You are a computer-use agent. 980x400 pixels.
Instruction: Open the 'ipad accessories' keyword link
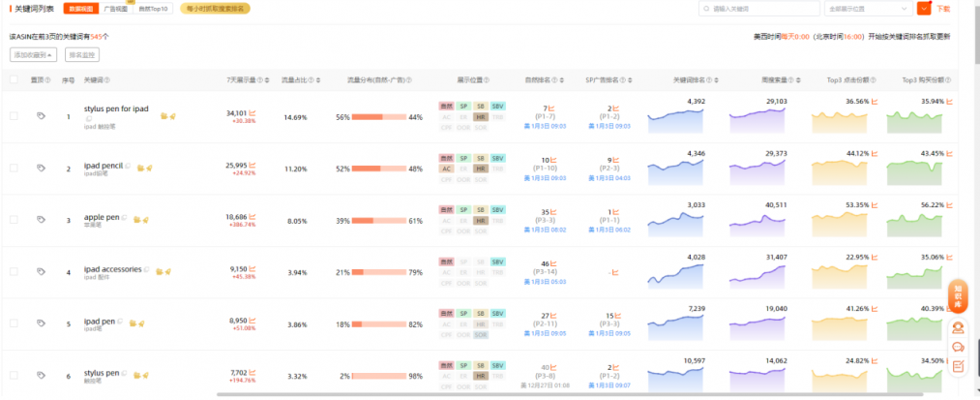tap(112, 269)
